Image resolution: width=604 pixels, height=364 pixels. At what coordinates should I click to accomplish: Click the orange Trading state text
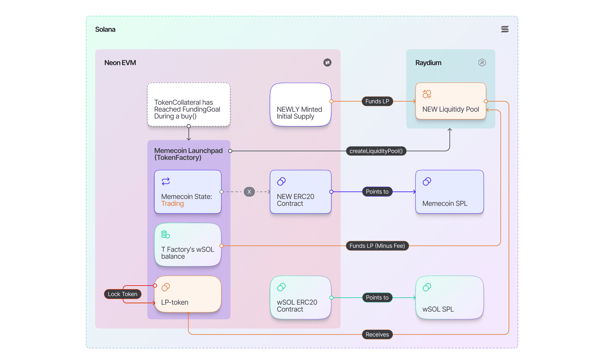click(x=172, y=203)
